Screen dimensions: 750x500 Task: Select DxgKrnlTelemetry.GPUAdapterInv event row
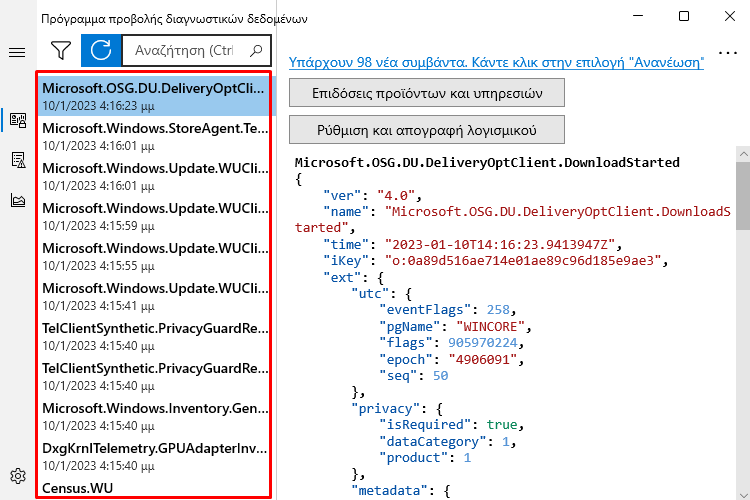coord(154,456)
